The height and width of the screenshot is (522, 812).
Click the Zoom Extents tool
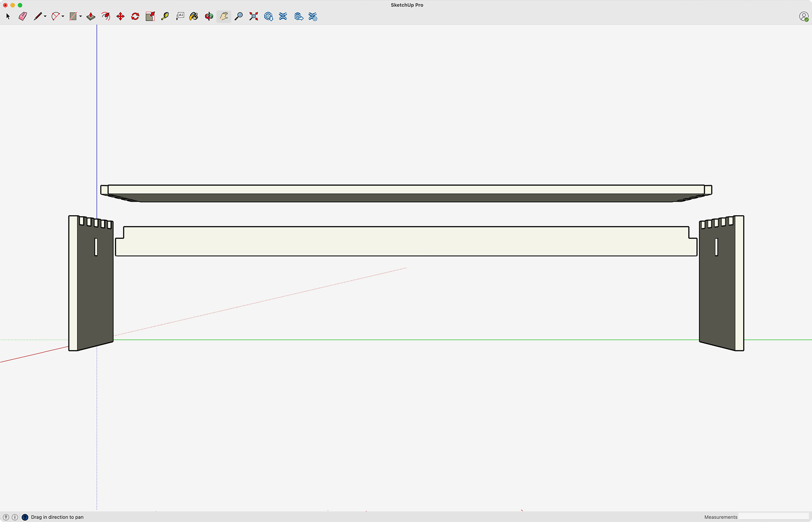point(254,16)
